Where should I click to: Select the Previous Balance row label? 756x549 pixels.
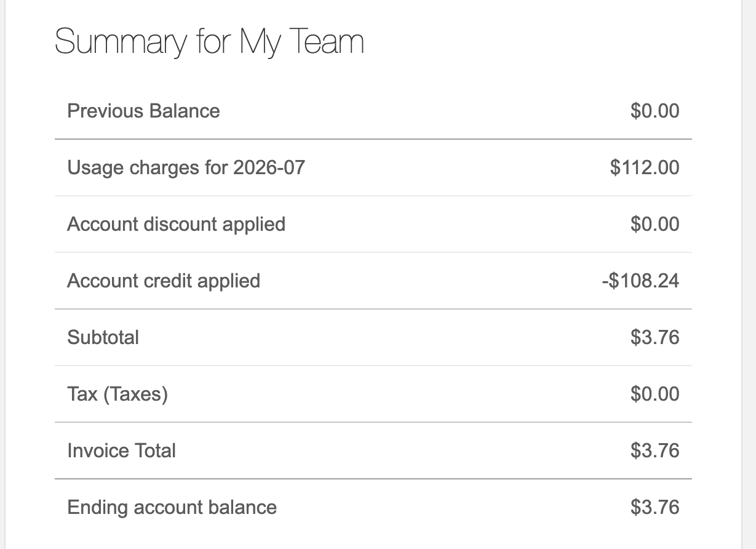click(x=143, y=111)
